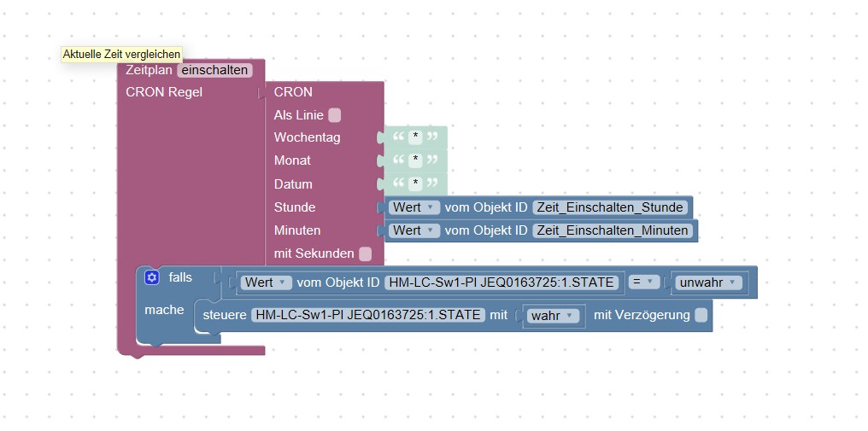The height and width of the screenshot is (431, 868).
Task: Edit the Wochentag asterisk text value
Action: click(x=415, y=137)
